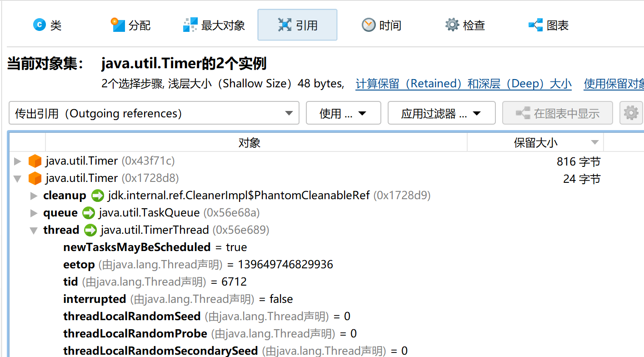
Task: Open the 检查 (Inspections) gear icon
Action: click(x=451, y=25)
